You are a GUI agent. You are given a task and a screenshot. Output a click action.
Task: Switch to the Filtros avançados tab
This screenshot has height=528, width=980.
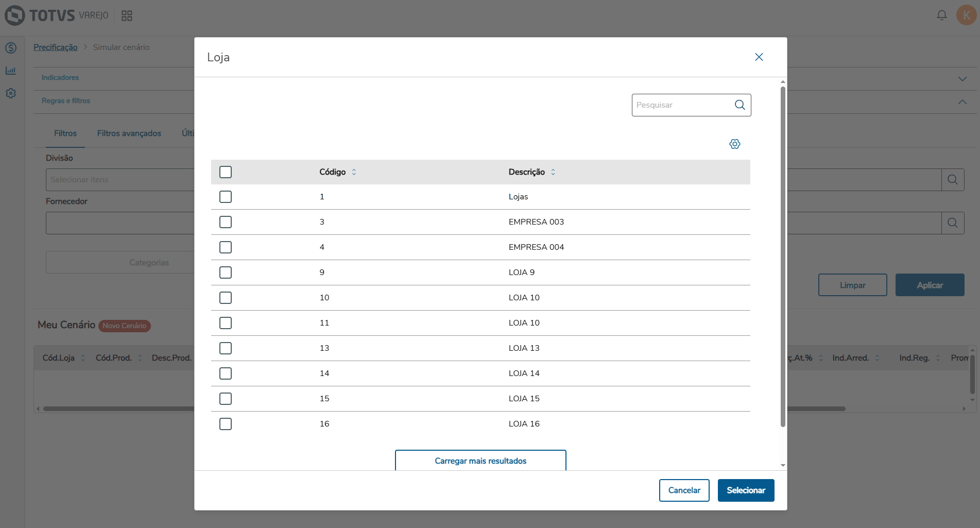pos(129,133)
